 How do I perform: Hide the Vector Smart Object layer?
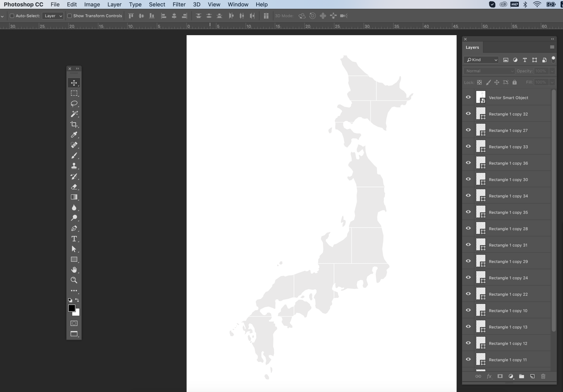point(468,97)
